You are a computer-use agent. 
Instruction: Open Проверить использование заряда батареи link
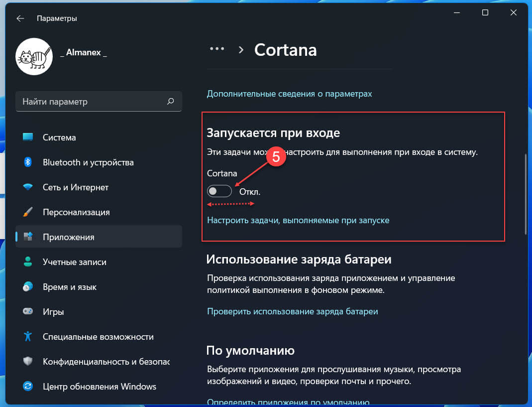[293, 311]
